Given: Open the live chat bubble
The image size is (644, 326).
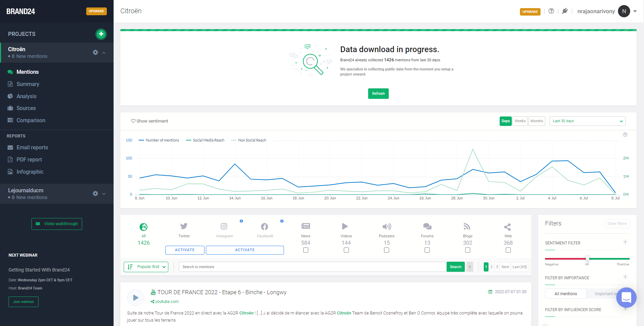Looking at the screenshot, I should click(x=626, y=298).
